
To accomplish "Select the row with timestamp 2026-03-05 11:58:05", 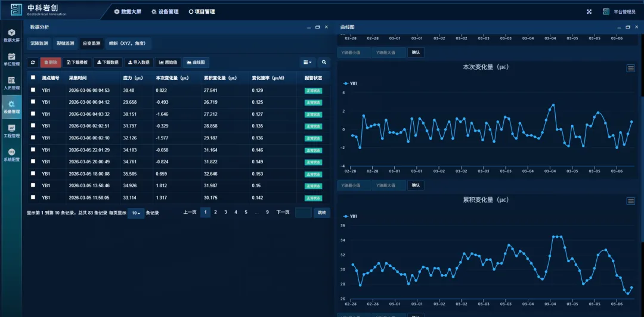I will click(x=33, y=197).
